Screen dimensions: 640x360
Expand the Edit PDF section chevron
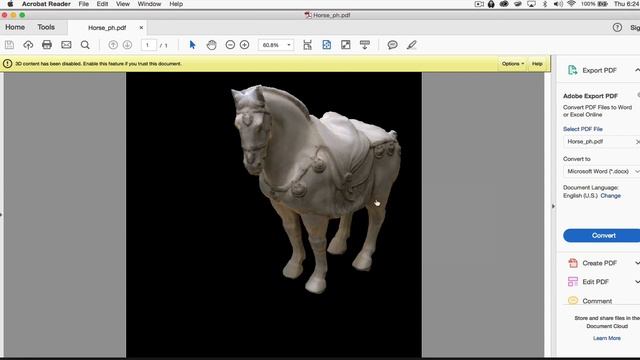click(637, 282)
